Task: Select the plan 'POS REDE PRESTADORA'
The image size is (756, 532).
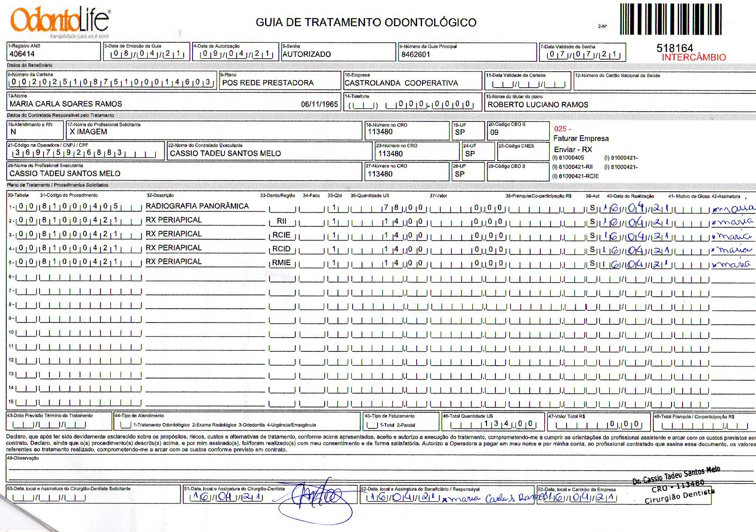Action: [268, 83]
